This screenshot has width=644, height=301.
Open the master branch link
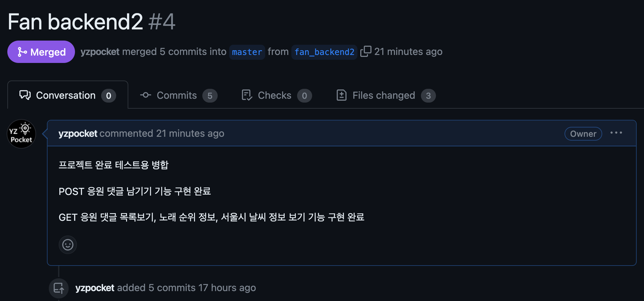[247, 52]
